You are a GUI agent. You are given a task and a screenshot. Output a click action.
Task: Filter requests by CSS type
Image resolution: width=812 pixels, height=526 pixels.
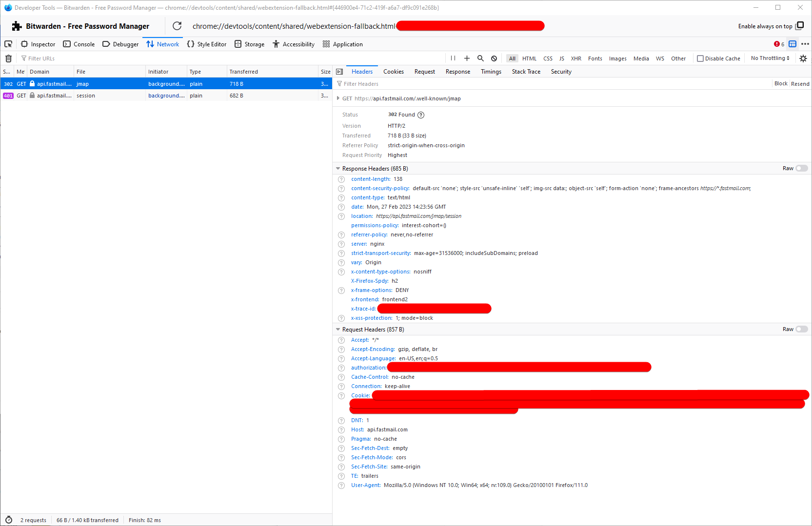[548, 58]
